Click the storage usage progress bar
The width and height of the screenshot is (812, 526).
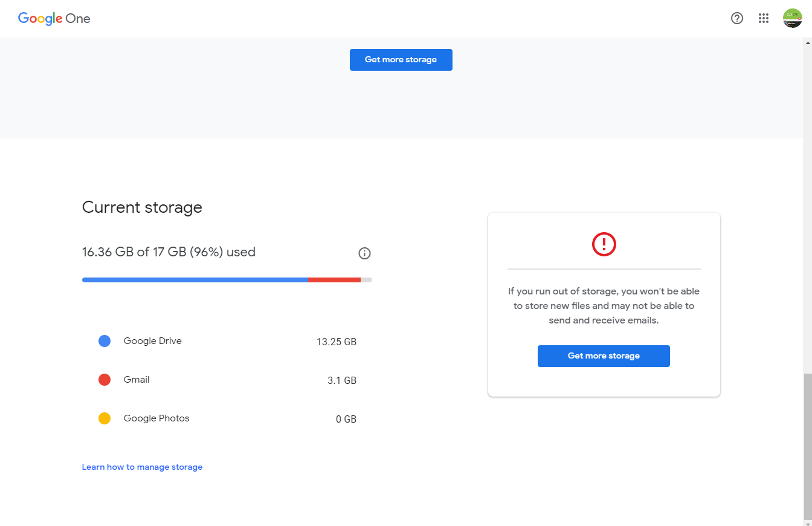(x=227, y=280)
